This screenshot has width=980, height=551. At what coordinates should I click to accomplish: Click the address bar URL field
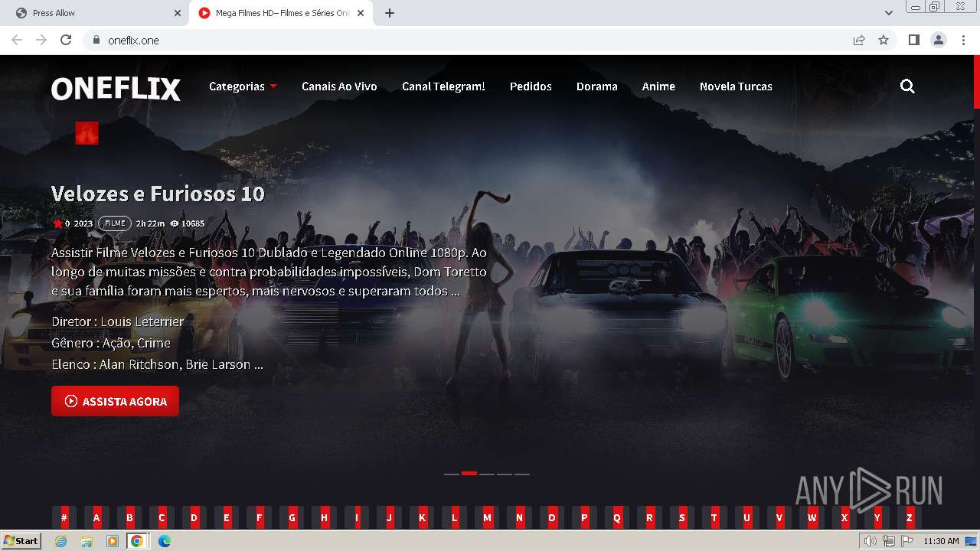[467, 40]
